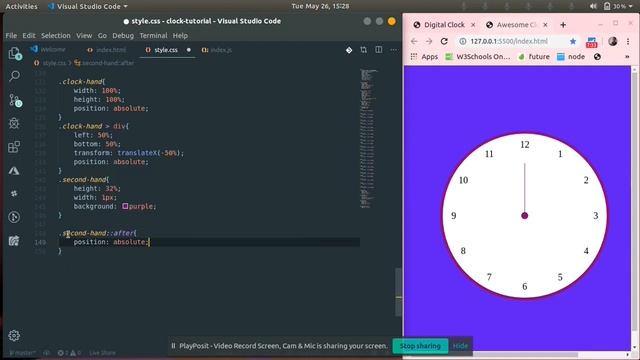Click unsaved dot on style.css tab
This screenshot has height=360, width=640.
tap(189, 50)
